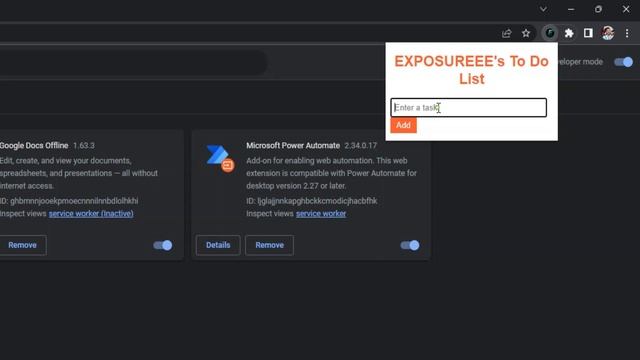This screenshot has height=360, width=640.
Task: Open the Extensions puzzle piece menu
Action: tap(569, 33)
